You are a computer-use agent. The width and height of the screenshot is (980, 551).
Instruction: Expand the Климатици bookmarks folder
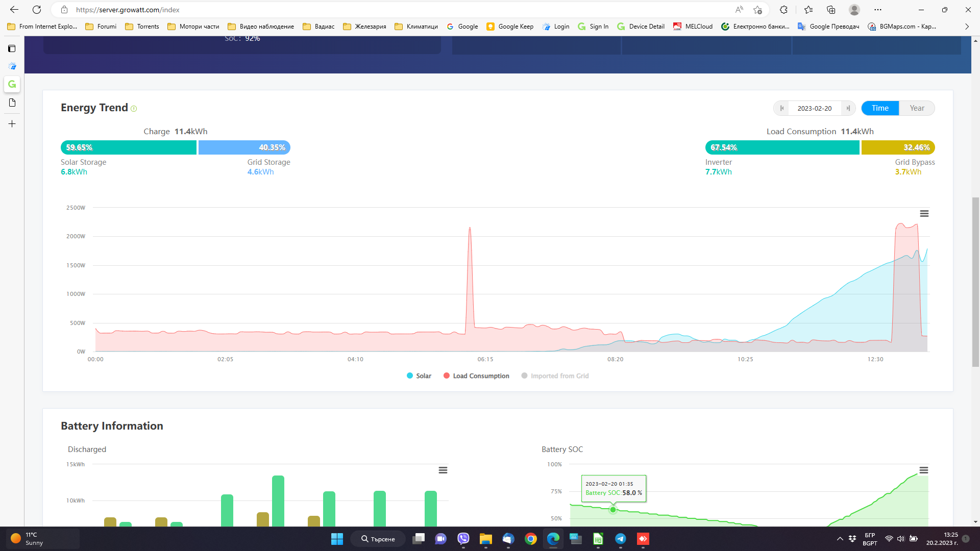416,27
